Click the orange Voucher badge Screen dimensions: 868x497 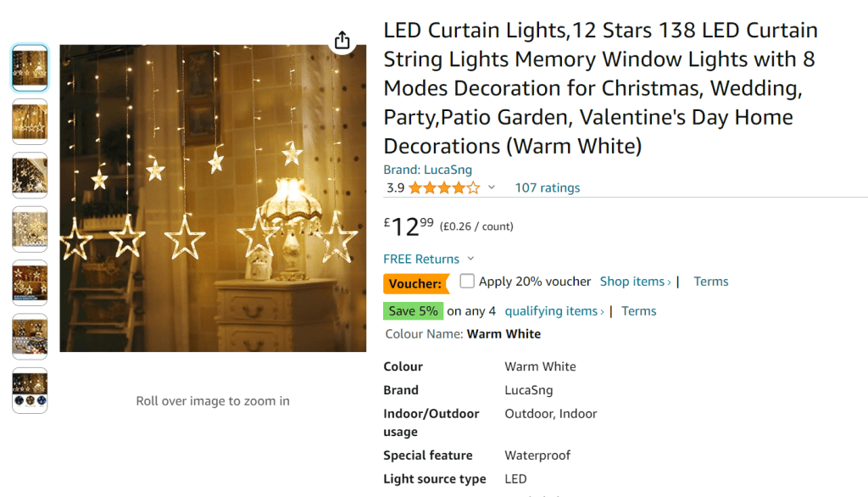(415, 283)
